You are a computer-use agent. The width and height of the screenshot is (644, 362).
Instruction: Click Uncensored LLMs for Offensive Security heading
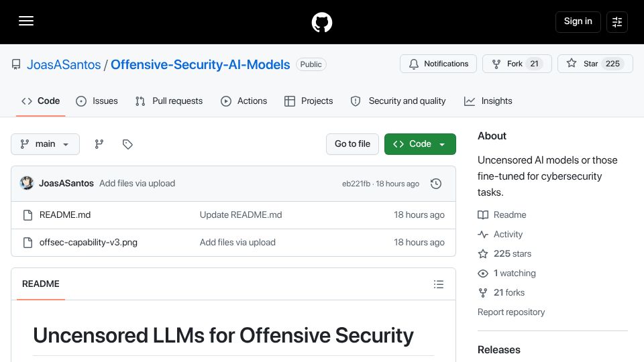223,335
